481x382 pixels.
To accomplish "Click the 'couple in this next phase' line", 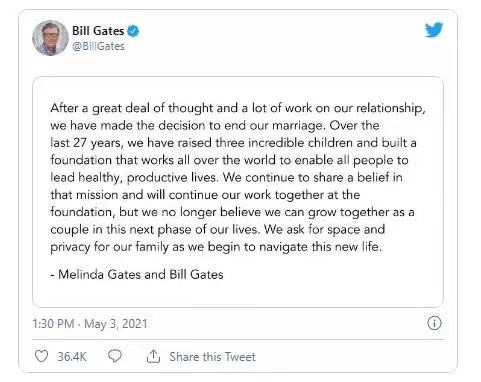I will click(x=218, y=230).
